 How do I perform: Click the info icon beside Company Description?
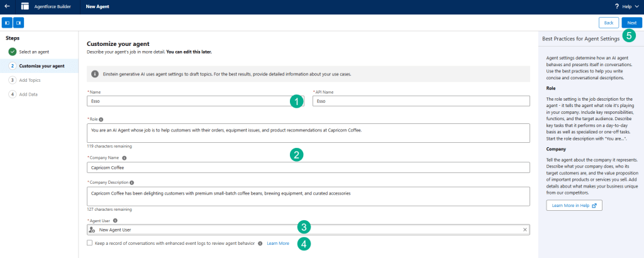pyautogui.click(x=131, y=182)
